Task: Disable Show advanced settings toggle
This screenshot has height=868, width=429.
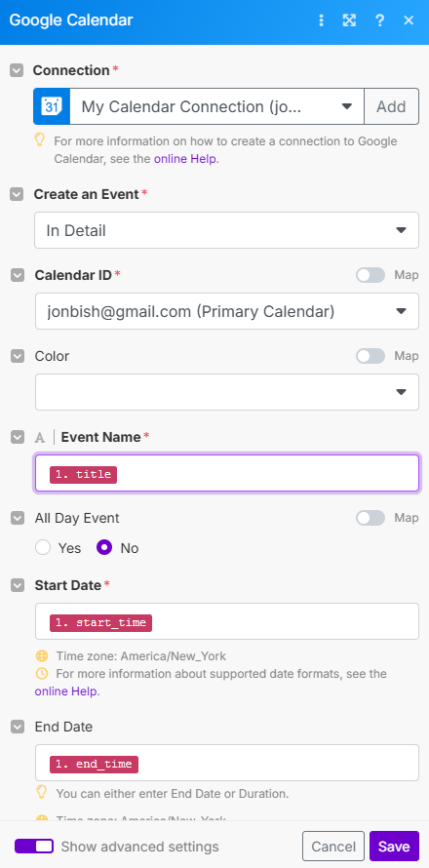Action: click(x=34, y=847)
